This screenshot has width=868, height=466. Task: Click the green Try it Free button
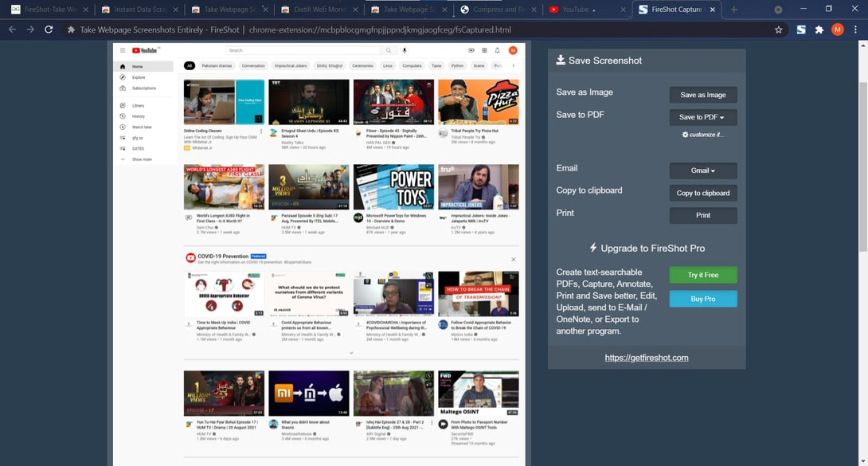pyautogui.click(x=703, y=275)
